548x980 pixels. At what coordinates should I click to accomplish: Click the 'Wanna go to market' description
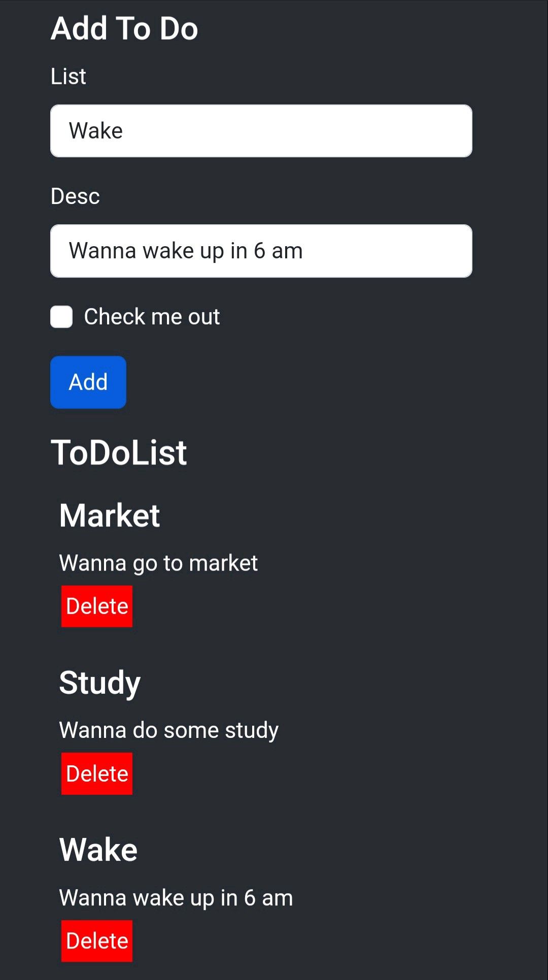[x=158, y=563]
